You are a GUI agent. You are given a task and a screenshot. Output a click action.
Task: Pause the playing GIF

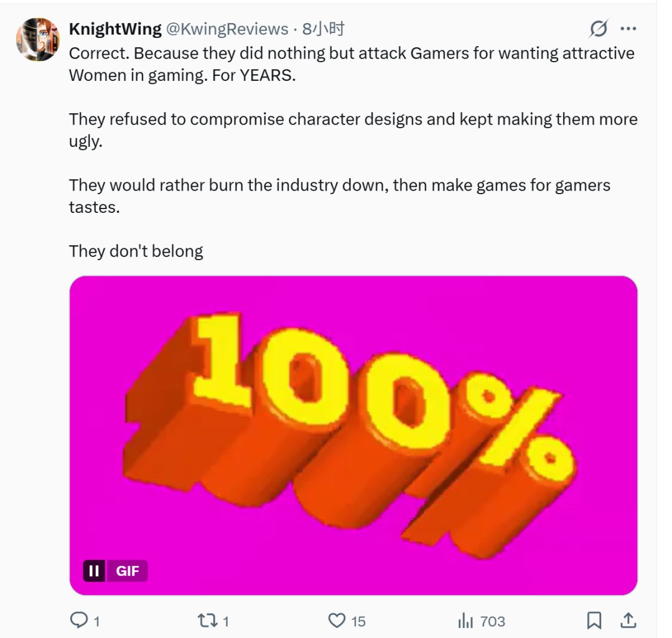pos(94,570)
